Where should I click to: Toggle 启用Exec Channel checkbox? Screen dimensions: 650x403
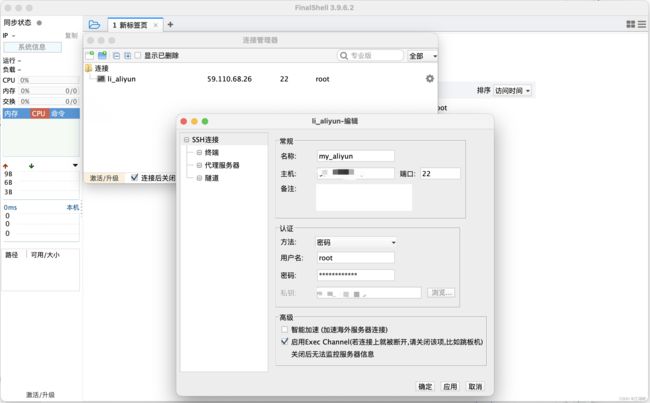pyautogui.click(x=284, y=342)
